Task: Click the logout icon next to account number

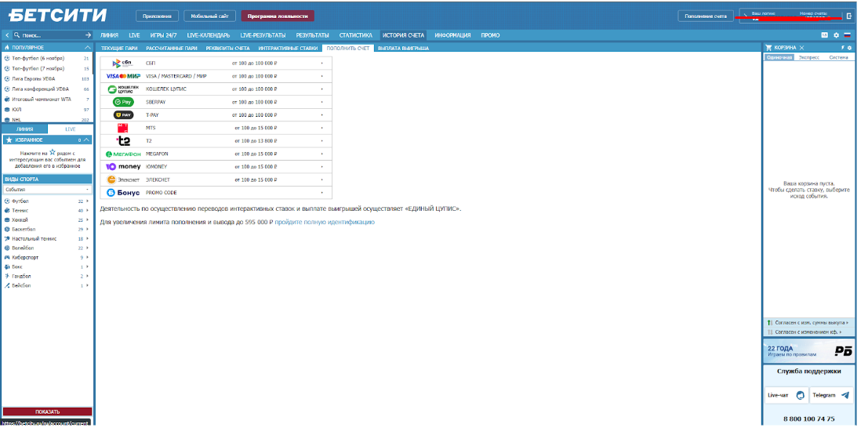Action: point(849,16)
